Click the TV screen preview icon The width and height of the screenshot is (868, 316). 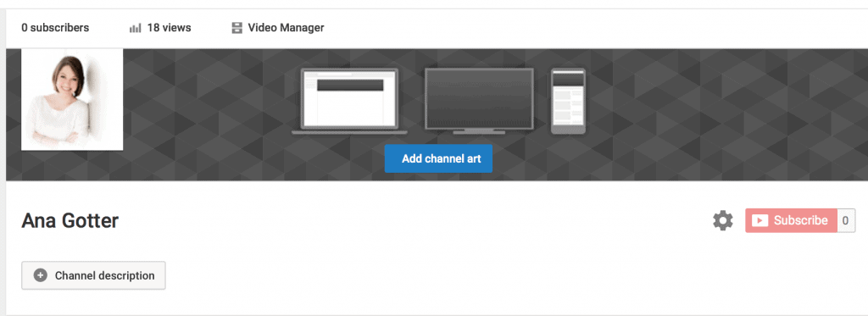pos(479,102)
